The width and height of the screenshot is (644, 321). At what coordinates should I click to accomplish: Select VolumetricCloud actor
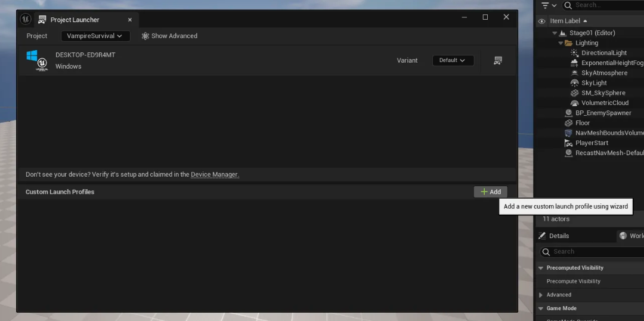[x=605, y=103]
